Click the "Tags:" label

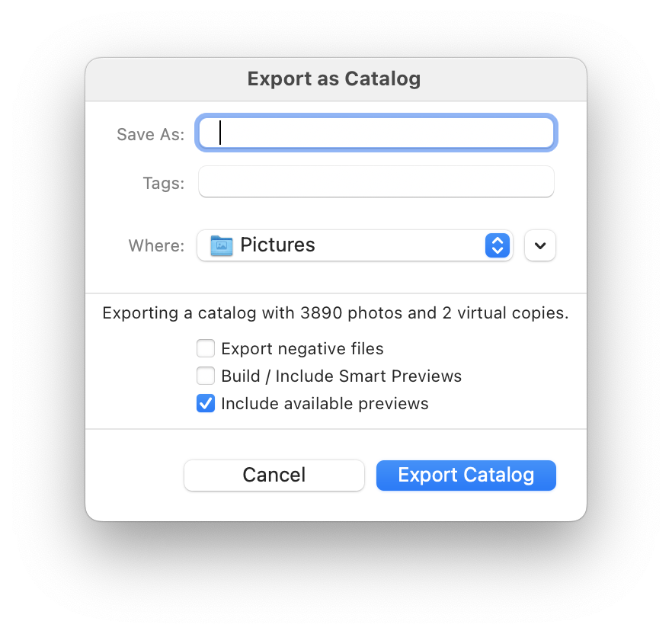[x=163, y=184]
